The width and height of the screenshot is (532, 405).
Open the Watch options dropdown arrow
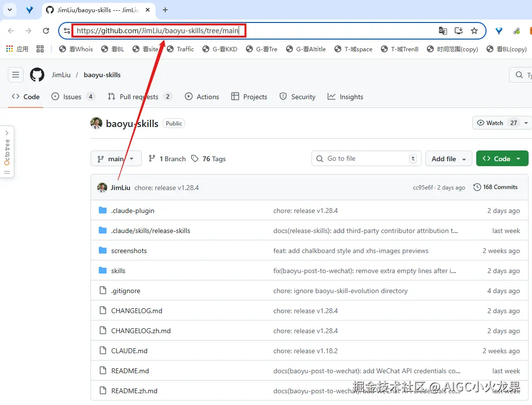coord(526,123)
